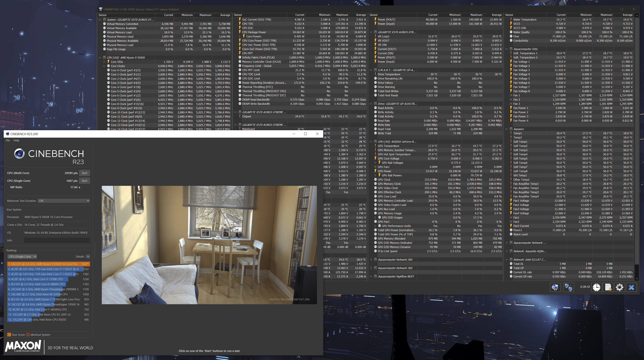The width and height of the screenshot is (644, 360).
Task: Click HWiNFO remote network monitors icon
Action: coord(568,287)
